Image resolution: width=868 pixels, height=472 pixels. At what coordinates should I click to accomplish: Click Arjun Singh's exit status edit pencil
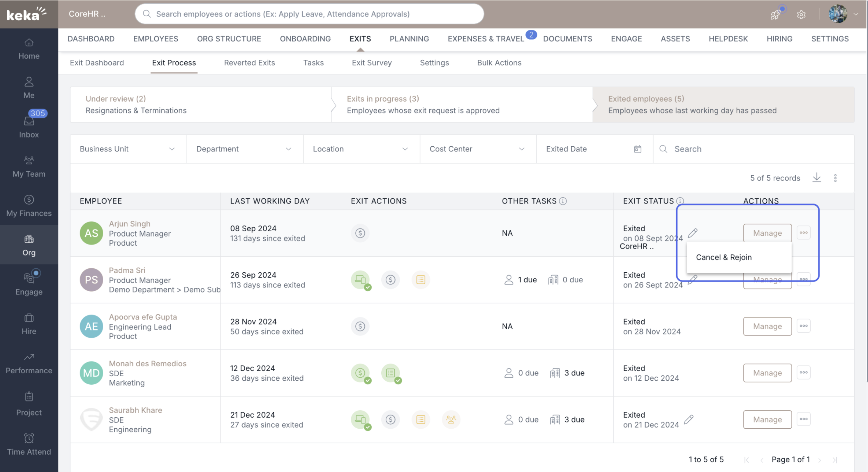[x=692, y=233]
